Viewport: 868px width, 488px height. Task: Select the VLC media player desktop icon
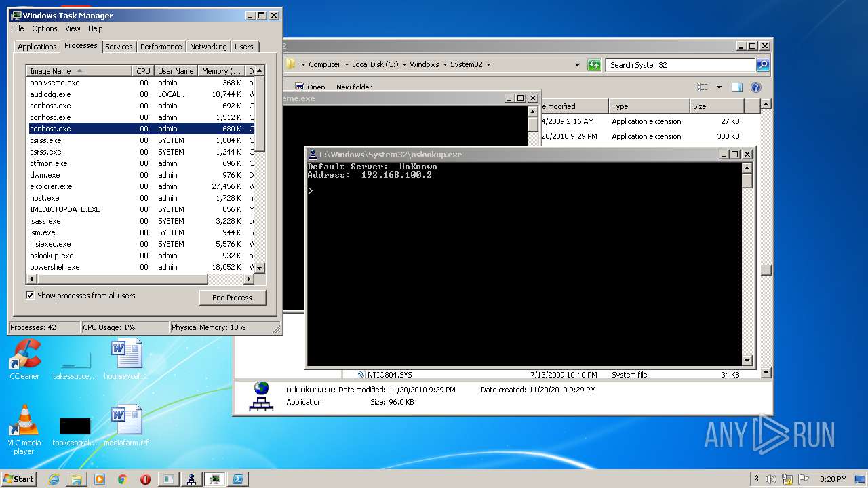coord(24,430)
